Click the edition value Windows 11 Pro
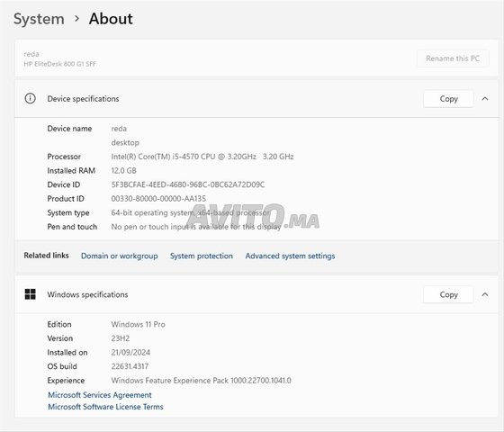This screenshot has width=504, height=432. pyautogui.click(x=139, y=324)
